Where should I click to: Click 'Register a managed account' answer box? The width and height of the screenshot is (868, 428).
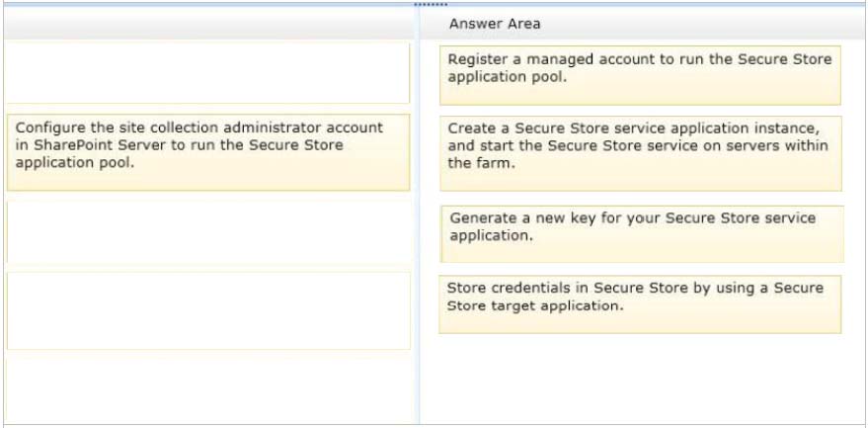[x=640, y=75]
